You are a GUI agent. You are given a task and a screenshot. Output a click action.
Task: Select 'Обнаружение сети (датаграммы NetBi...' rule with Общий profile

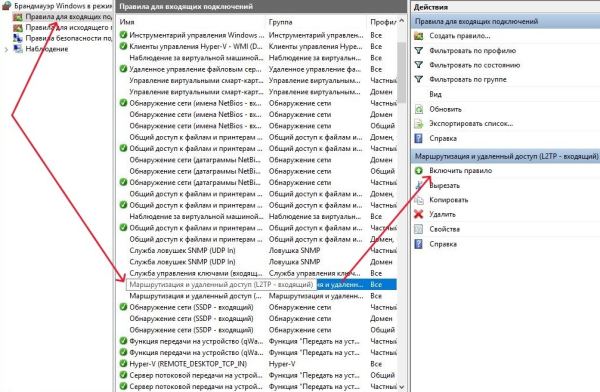[256, 171]
